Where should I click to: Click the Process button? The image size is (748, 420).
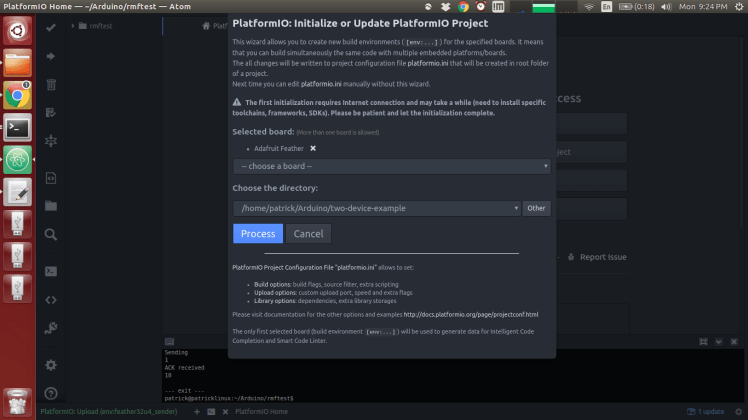pyautogui.click(x=257, y=234)
